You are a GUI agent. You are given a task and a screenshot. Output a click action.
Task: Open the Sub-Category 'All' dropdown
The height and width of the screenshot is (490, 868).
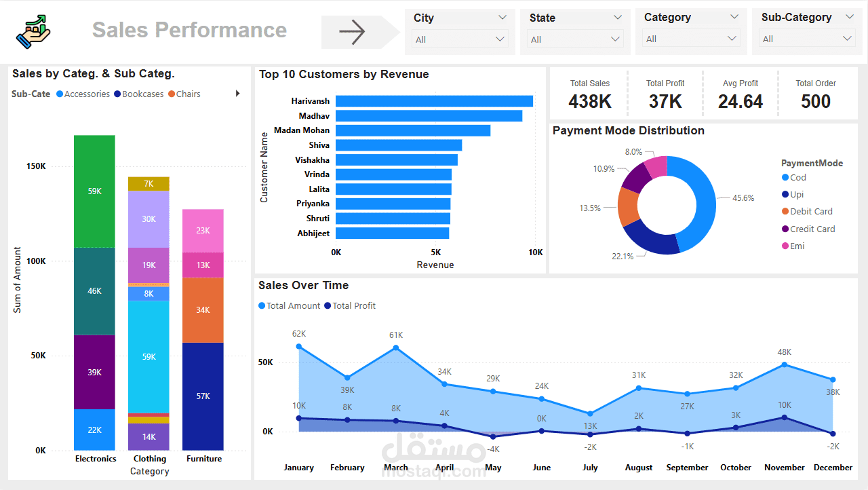pyautogui.click(x=807, y=39)
